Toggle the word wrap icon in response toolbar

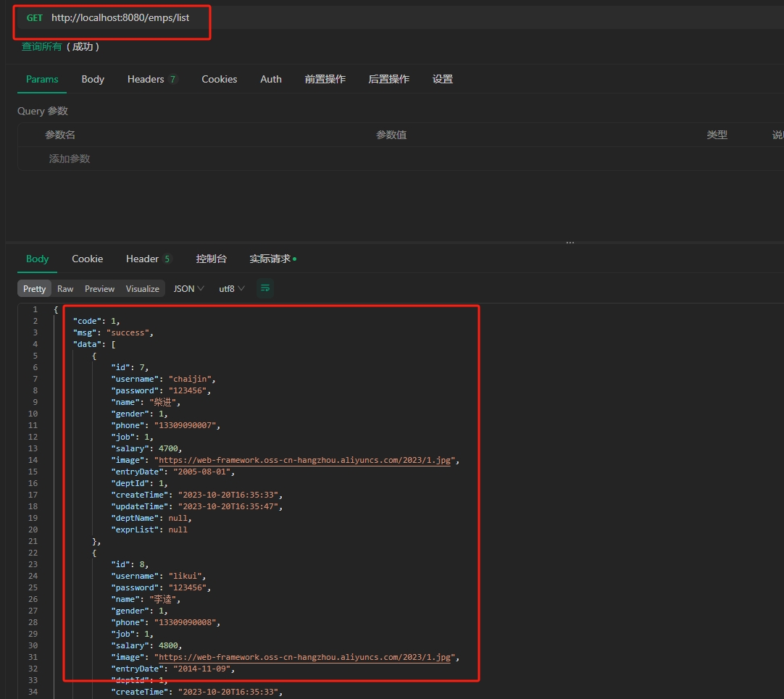pos(265,288)
